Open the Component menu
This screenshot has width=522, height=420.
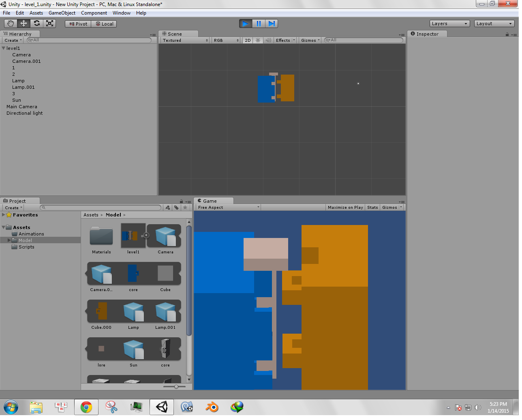(x=94, y=13)
